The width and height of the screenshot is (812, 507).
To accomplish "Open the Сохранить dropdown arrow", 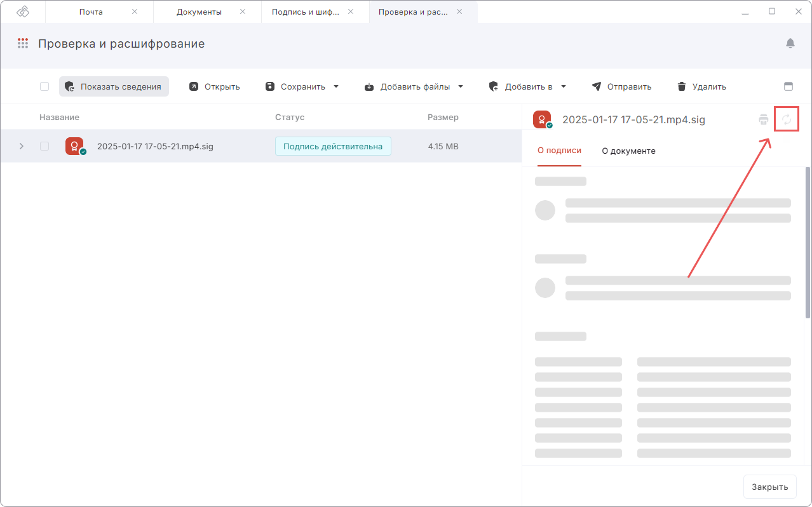I will coord(336,86).
